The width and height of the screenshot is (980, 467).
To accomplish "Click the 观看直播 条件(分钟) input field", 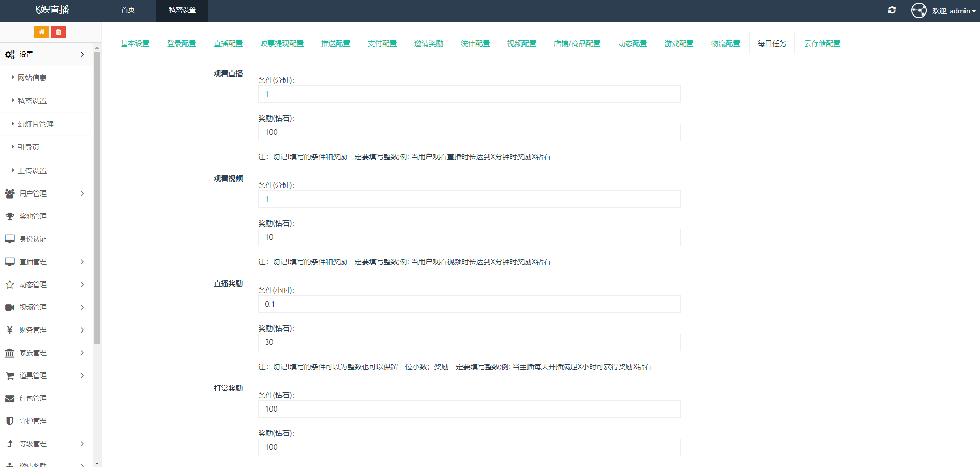I will 469,94.
